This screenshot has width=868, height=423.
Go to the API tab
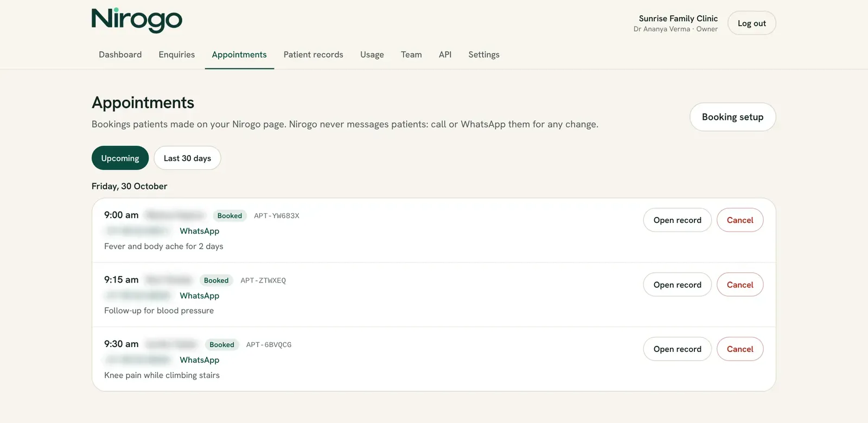click(445, 55)
